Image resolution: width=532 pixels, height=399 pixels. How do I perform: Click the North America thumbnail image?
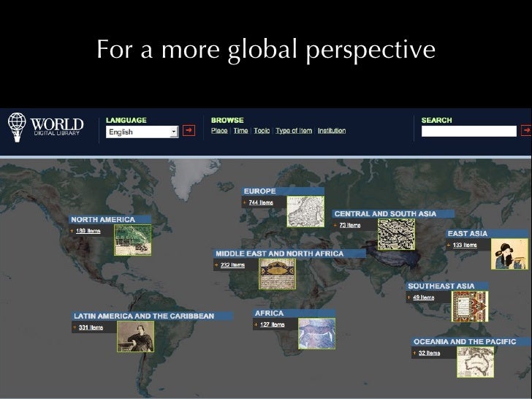133,240
